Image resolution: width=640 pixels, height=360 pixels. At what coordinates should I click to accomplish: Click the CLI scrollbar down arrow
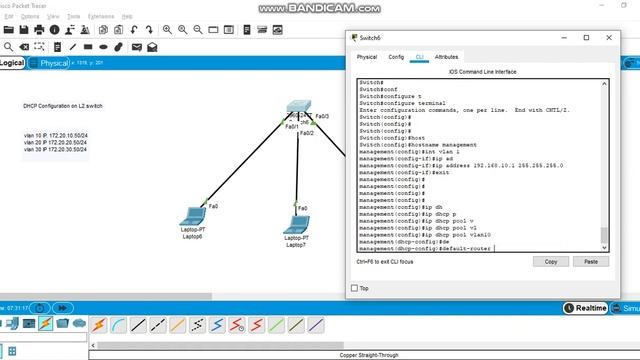tap(604, 247)
